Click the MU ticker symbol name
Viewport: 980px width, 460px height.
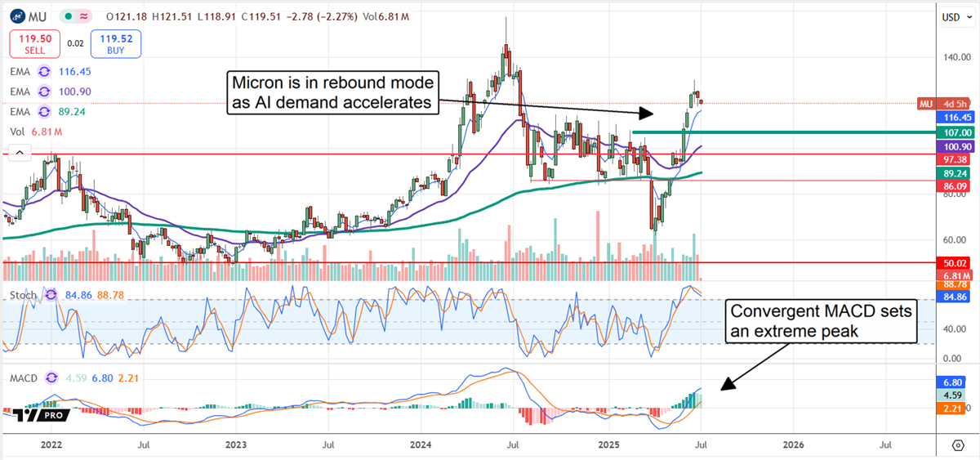point(38,16)
